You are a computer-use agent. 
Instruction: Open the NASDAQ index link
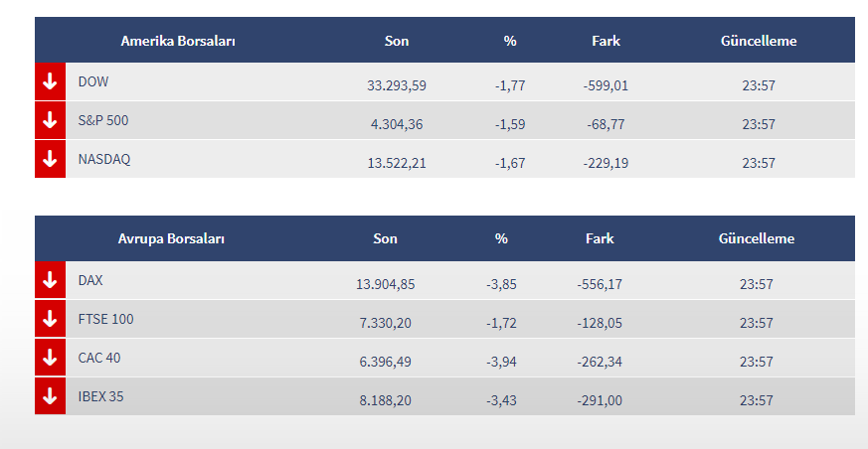[x=104, y=159]
